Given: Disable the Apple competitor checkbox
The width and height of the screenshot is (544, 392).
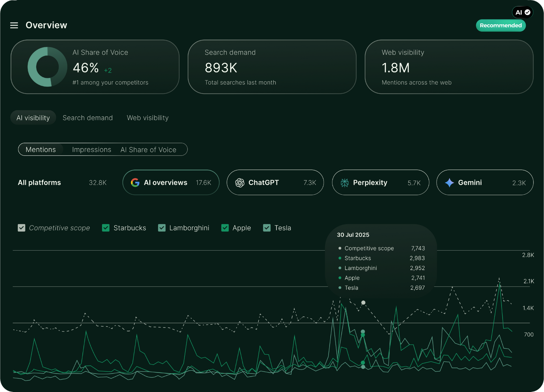Looking at the screenshot, I should coord(225,228).
